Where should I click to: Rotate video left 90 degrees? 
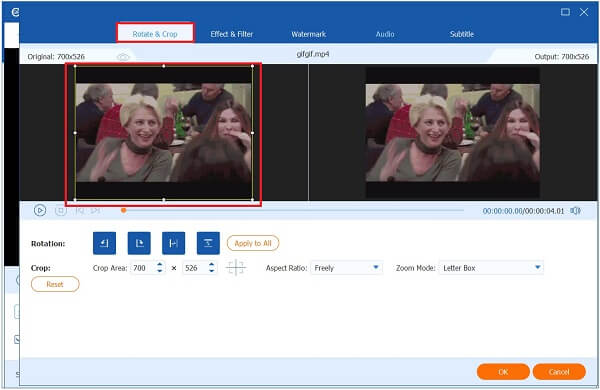pyautogui.click(x=104, y=243)
